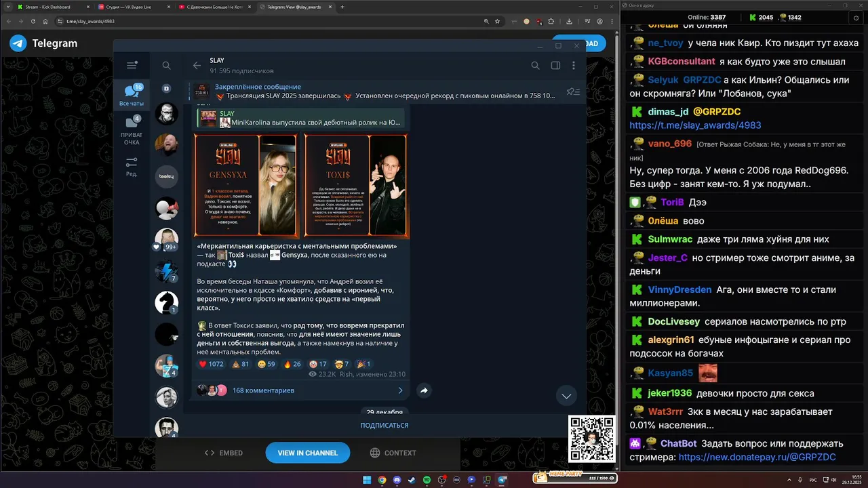Open the chat with 99+ unread badge
This screenshot has height=488, width=868.
[166, 240]
